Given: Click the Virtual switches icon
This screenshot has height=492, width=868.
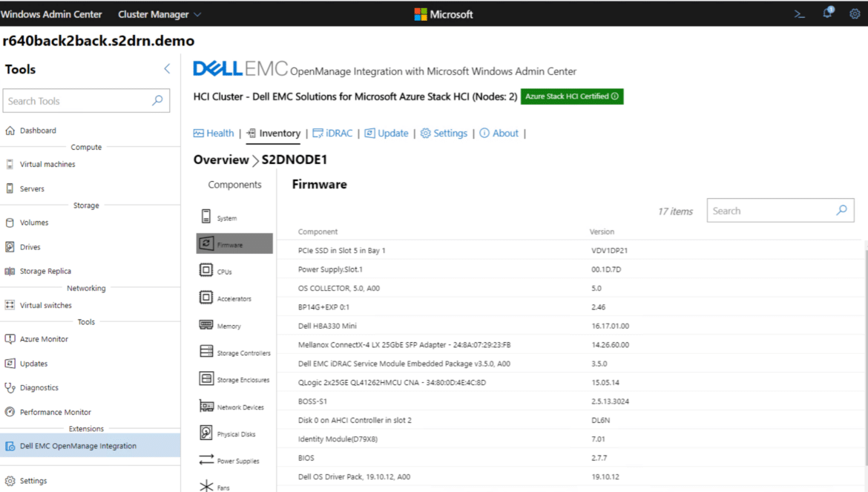Looking at the screenshot, I should pos(10,305).
